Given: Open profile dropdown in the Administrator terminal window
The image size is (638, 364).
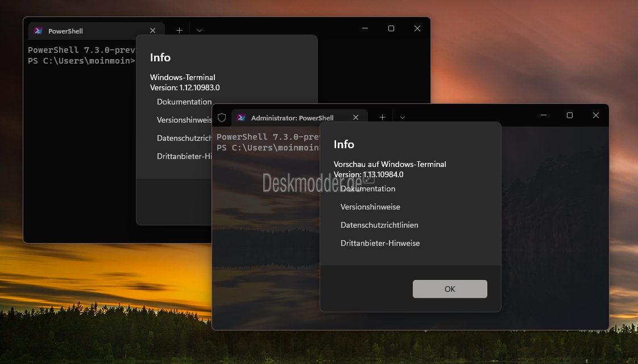Looking at the screenshot, I should 403,118.
